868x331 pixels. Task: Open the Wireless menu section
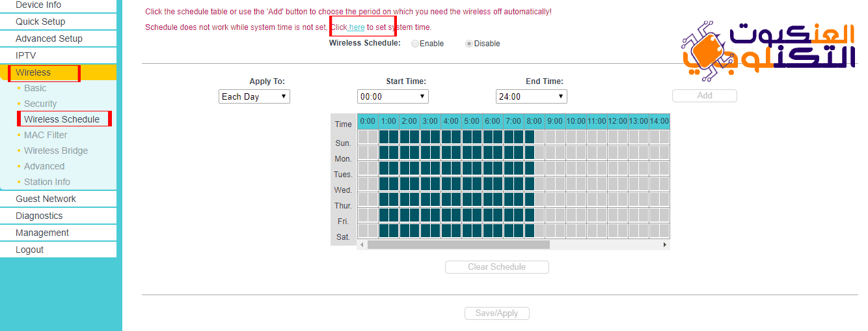pyautogui.click(x=34, y=72)
